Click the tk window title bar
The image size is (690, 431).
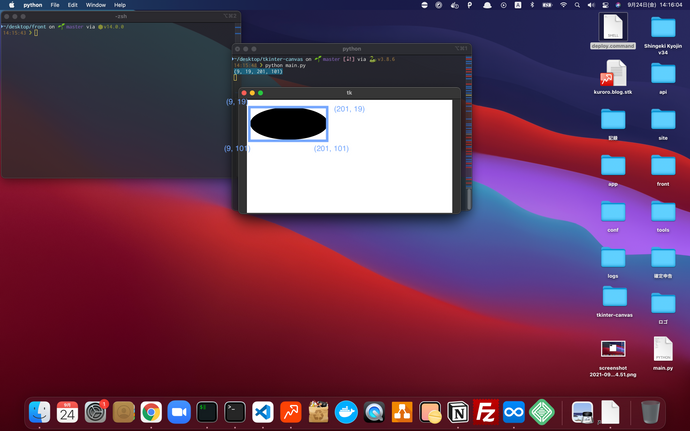click(349, 93)
